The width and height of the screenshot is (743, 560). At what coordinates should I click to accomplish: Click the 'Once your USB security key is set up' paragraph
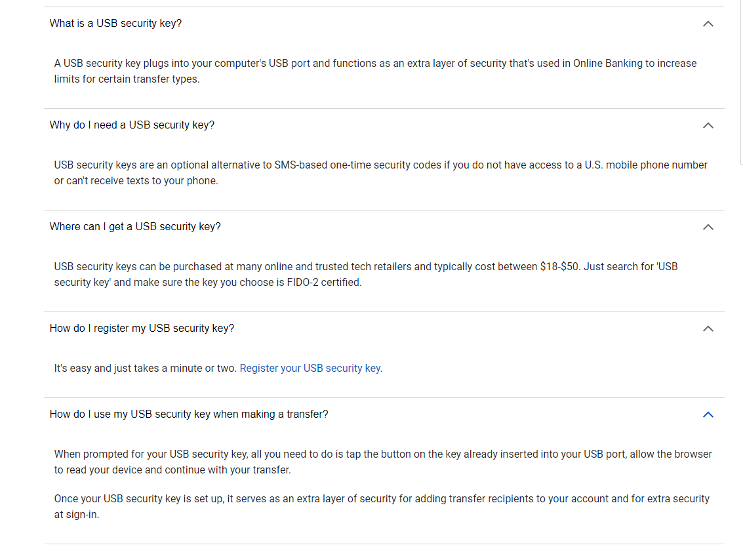click(382, 506)
